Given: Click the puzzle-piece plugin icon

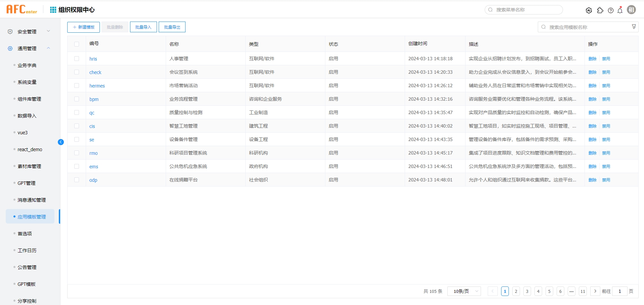Looking at the screenshot, I should (x=600, y=10).
